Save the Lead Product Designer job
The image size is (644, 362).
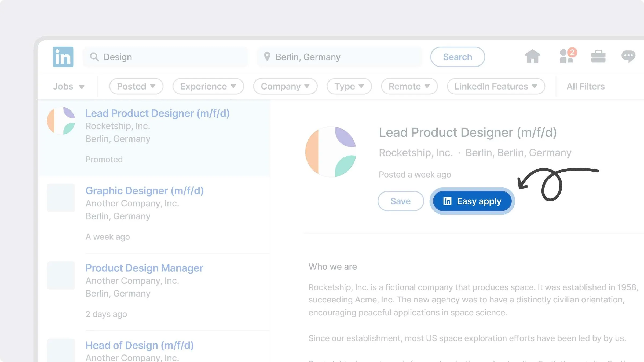pos(401,201)
